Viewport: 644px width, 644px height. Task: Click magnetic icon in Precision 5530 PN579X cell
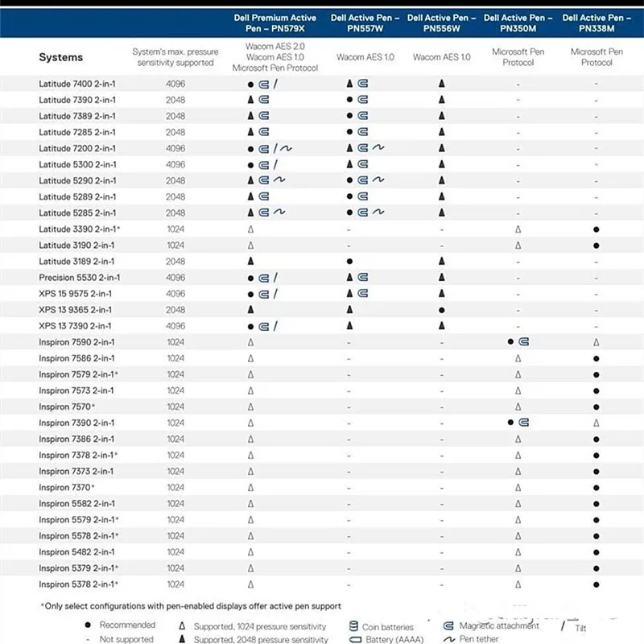coord(264,278)
